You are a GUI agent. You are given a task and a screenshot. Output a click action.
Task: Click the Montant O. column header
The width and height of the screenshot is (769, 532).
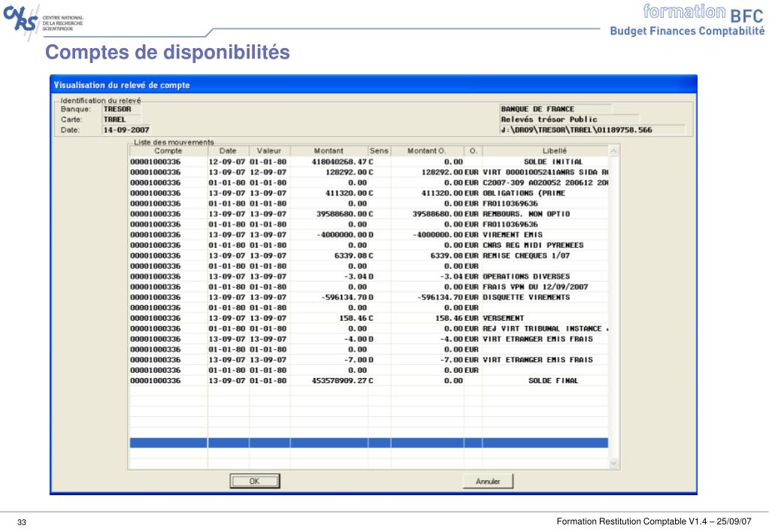[427, 151]
